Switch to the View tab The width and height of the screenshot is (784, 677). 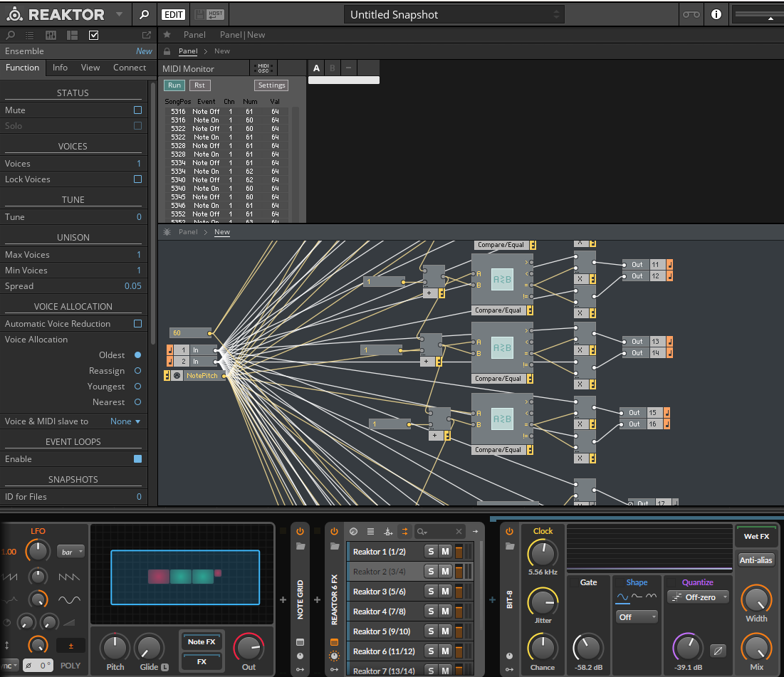[90, 68]
